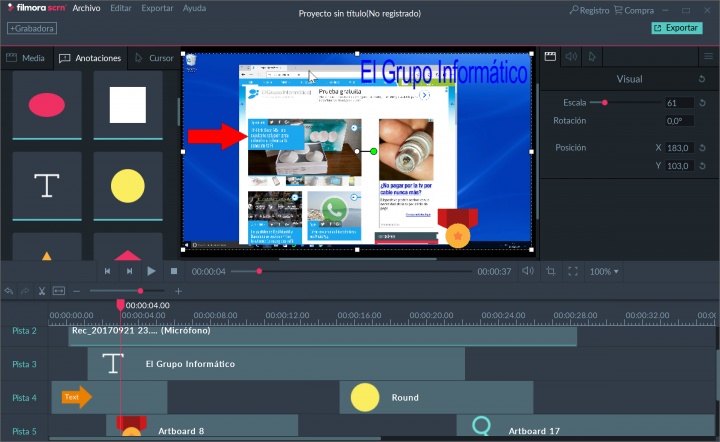This screenshot has width=720, height=442.
Task: Click the Pista 4 track label
Action: tap(24, 398)
